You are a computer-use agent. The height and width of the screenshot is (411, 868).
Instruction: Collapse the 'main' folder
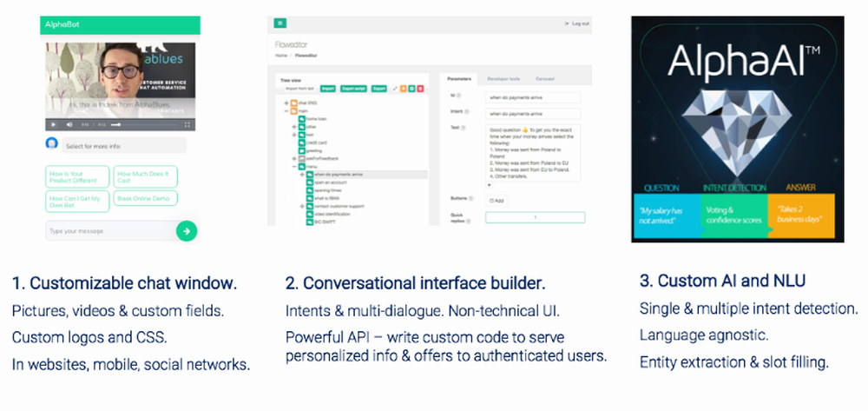pyautogui.click(x=286, y=110)
